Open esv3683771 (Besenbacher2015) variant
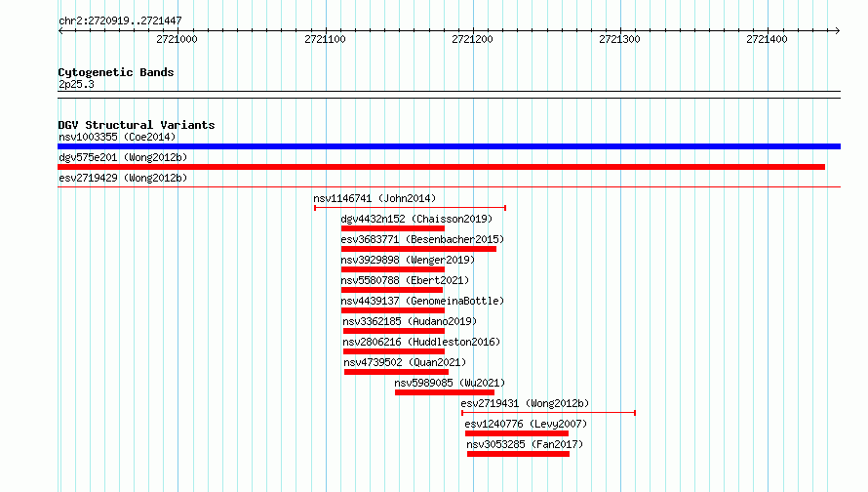868x492 pixels. [x=422, y=239]
